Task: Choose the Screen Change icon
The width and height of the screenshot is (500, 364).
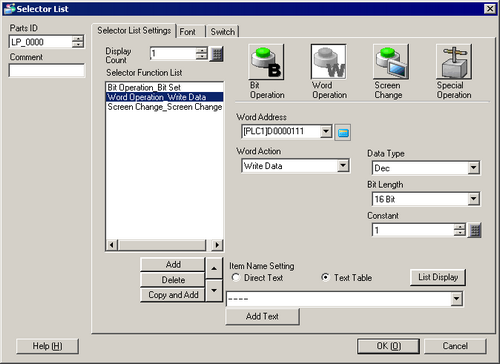Action: (x=391, y=62)
